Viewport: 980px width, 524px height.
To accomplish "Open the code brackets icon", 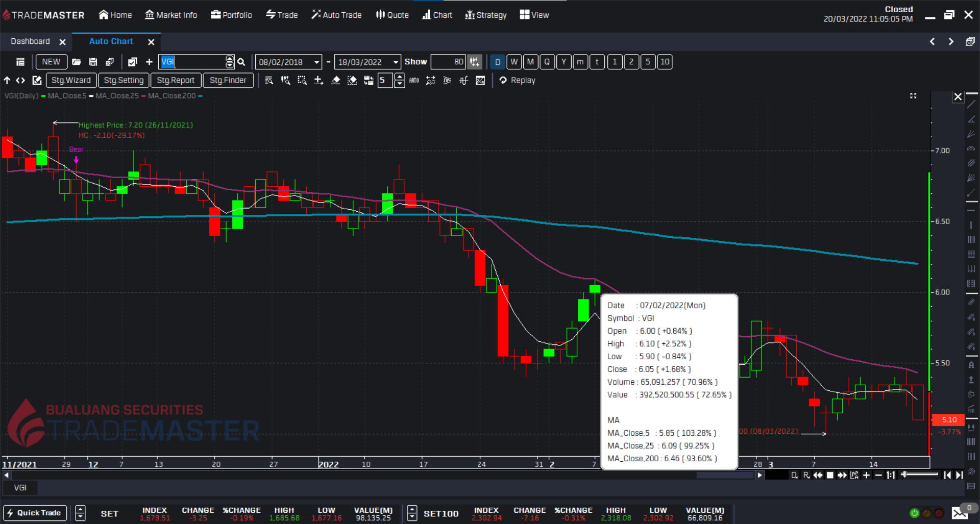I will click(x=20, y=80).
